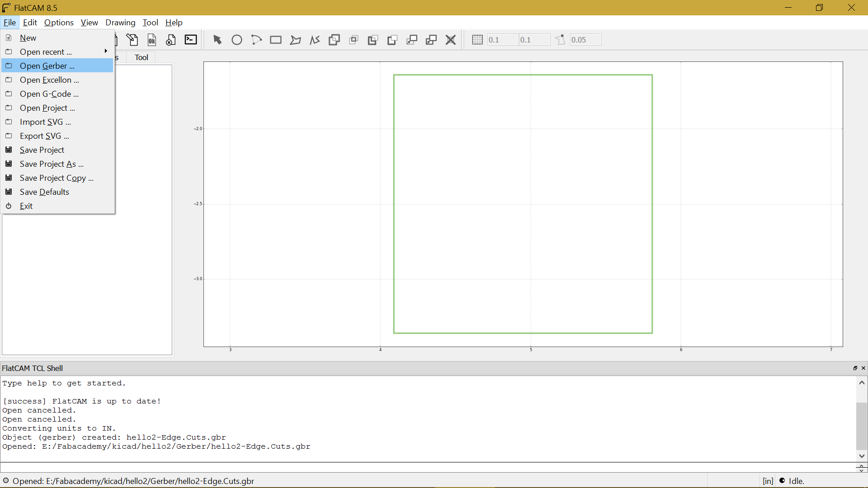Open the Edit menu
The height and width of the screenshot is (488, 868).
tap(30, 23)
